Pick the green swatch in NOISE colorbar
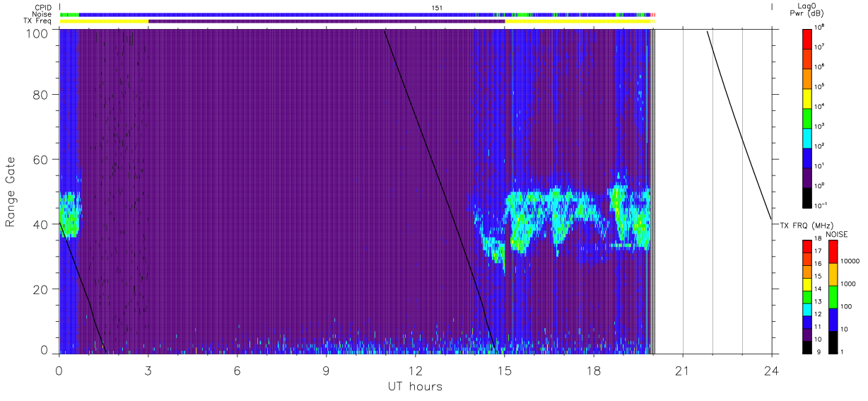868x401 pixels. (x=833, y=296)
